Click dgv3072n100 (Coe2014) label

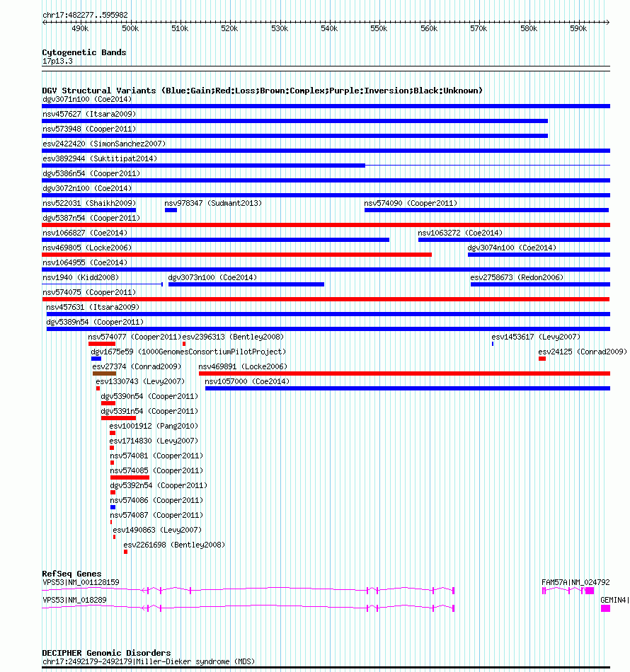point(87,189)
